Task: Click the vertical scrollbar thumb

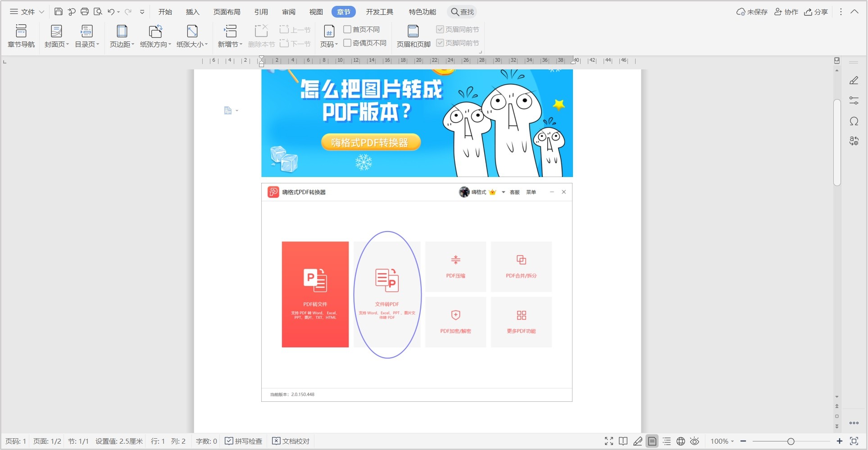Action: click(x=837, y=142)
